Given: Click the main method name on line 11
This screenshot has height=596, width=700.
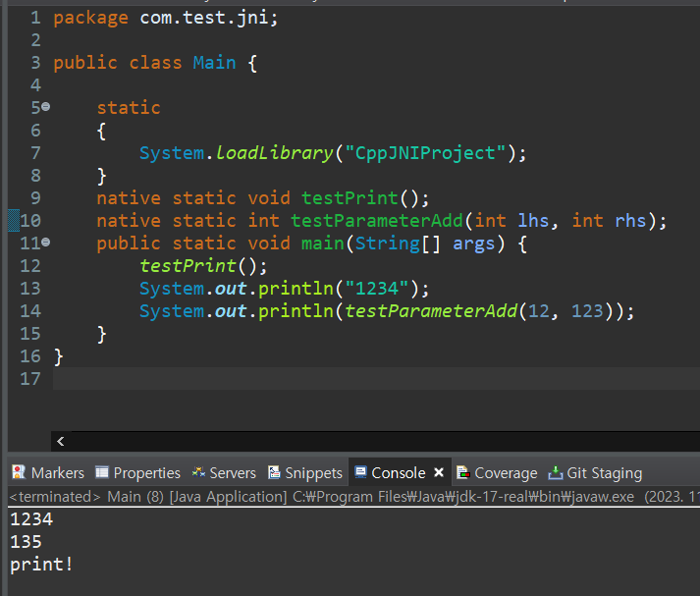Looking at the screenshot, I should (x=323, y=244).
